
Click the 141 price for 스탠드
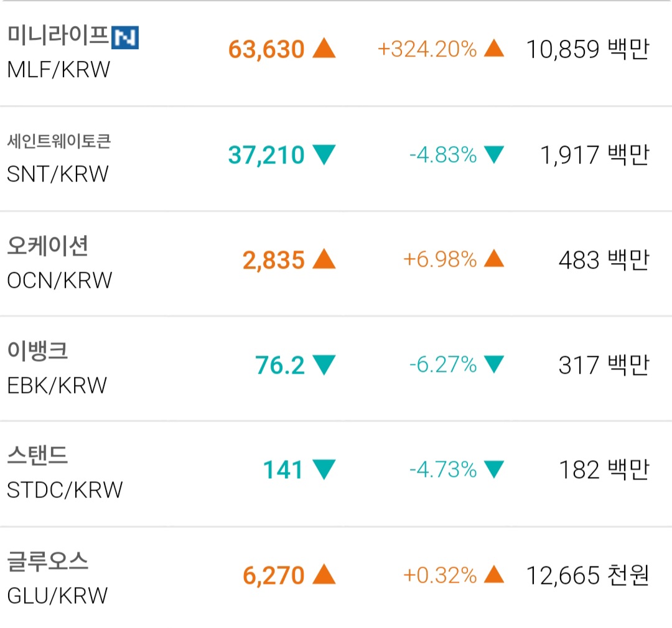pyautogui.click(x=282, y=470)
